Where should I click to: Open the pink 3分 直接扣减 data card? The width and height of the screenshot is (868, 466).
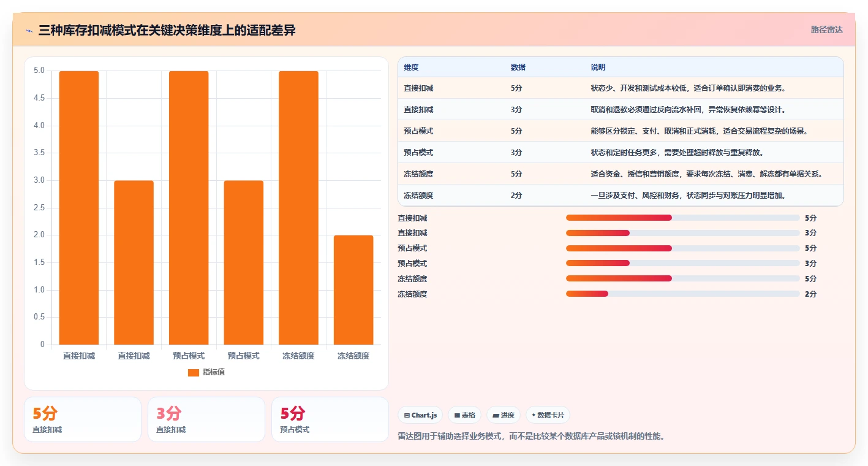pos(206,419)
